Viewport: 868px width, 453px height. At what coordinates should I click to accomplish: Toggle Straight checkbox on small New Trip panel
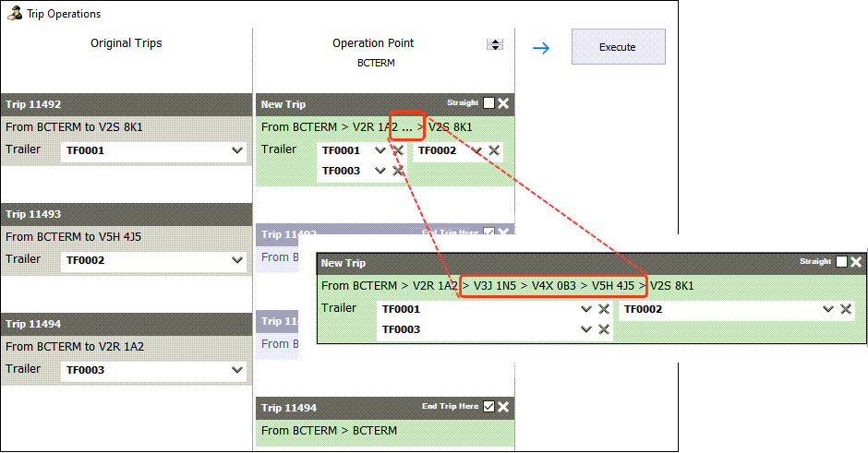tap(488, 103)
